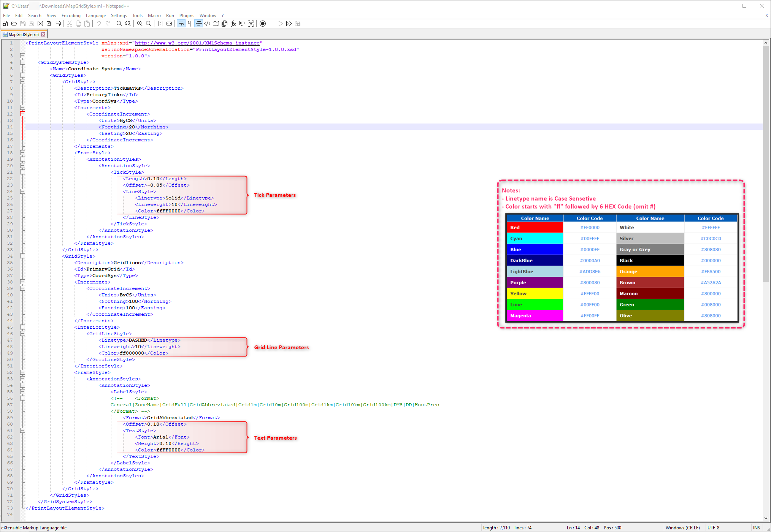Click the Zoom In toolbar icon
This screenshot has height=532, width=771.
pyautogui.click(x=140, y=24)
